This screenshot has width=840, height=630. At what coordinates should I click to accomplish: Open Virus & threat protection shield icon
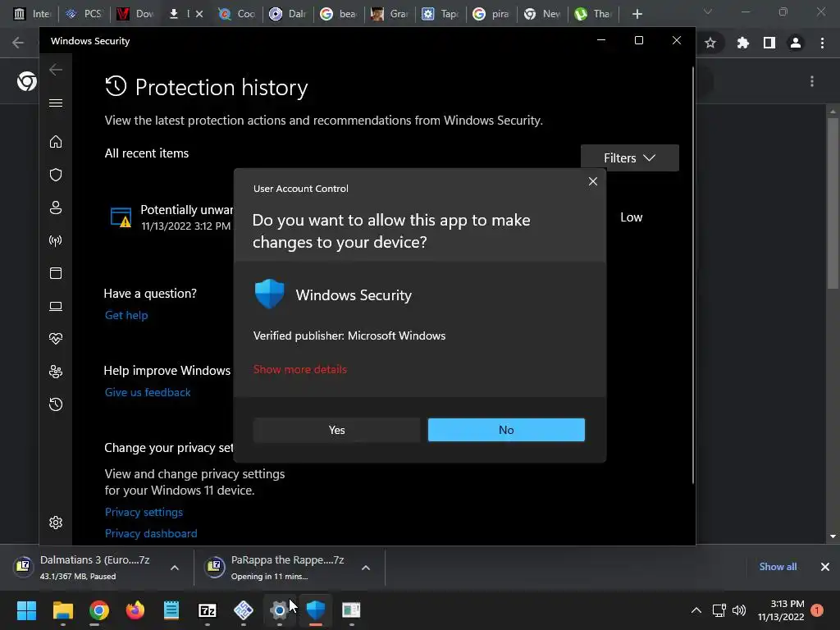[x=56, y=175]
